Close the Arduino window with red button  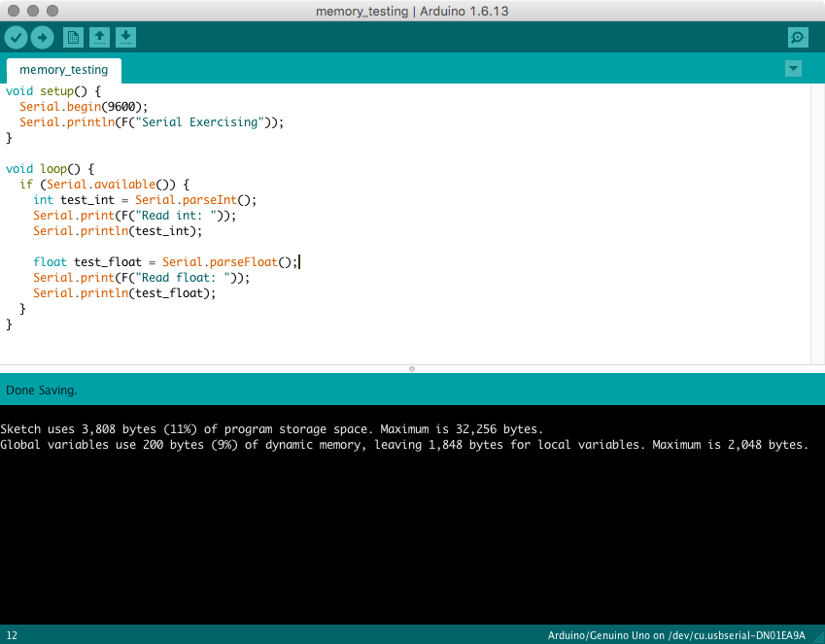tap(13, 11)
